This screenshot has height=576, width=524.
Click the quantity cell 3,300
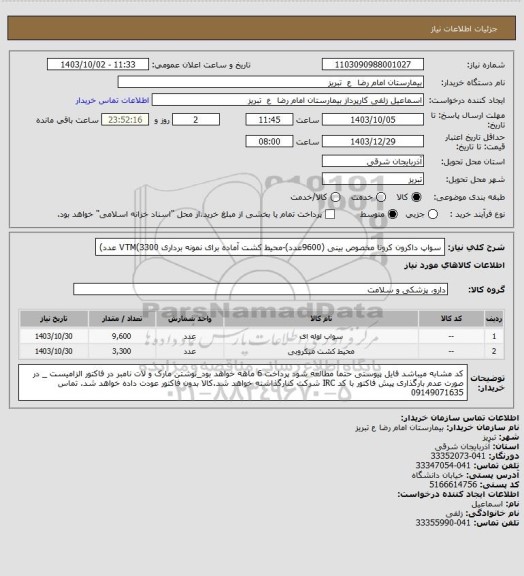pyautogui.click(x=122, y=352)
